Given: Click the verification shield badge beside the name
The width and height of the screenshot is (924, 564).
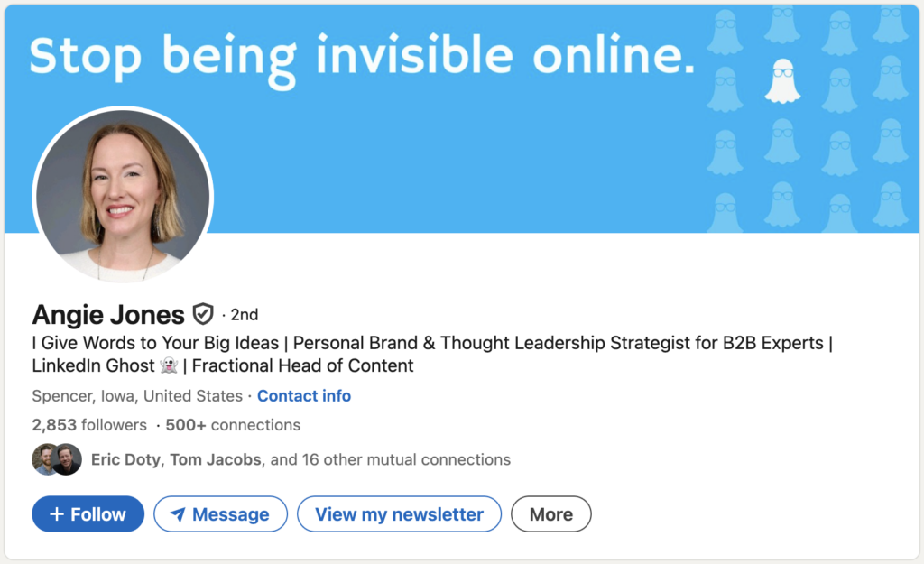Looking at the screenshot, I should point(203,314).
